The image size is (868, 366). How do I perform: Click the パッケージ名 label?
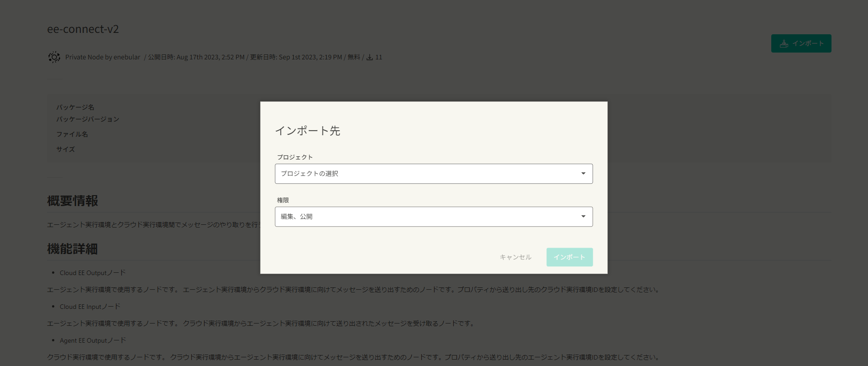(x=75, y=107)
